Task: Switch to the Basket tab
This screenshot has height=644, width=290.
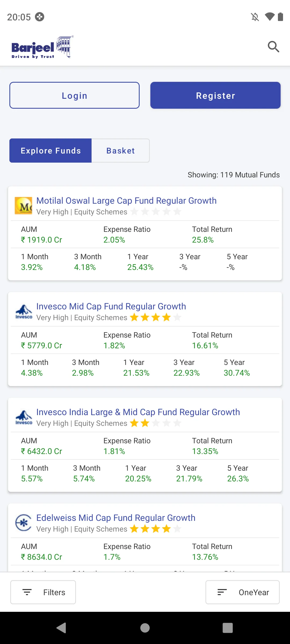Action: [121, 151]
